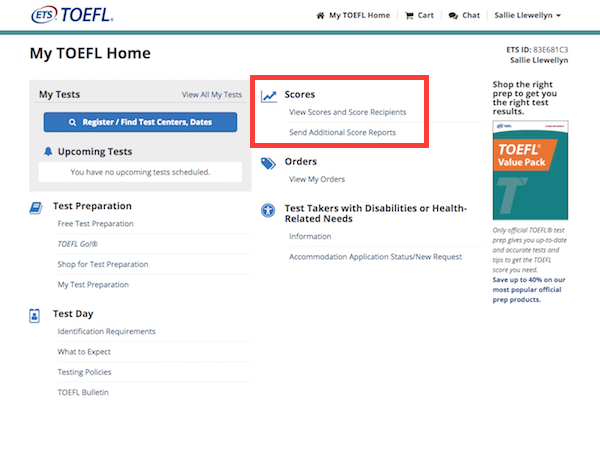600x475 pixels.
Task: Select Send Additional Score Reports
Action: [x=342, y=132]
